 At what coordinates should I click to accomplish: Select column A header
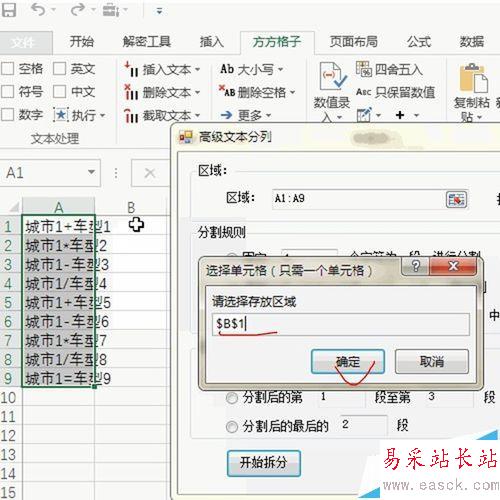[59, 207]
